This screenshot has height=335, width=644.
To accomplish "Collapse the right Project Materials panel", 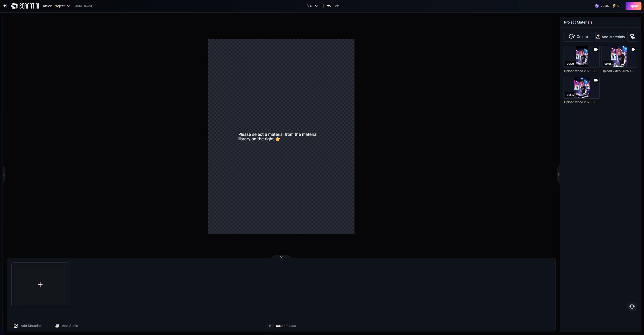I will tap(558, 174).
